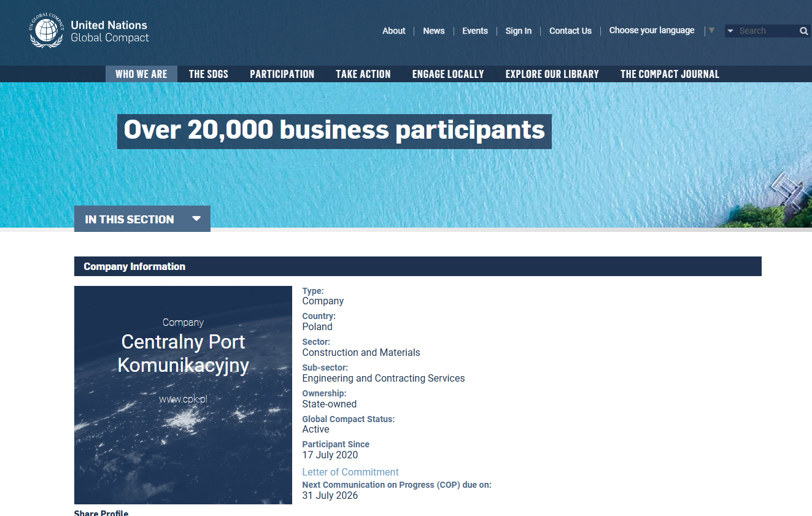Open the Participation menu
Screen dimensions: 812x516
pos(282,74)
